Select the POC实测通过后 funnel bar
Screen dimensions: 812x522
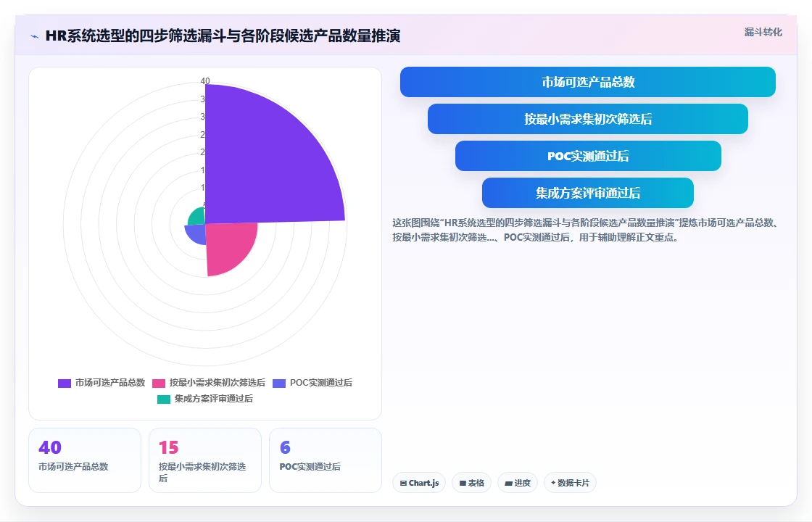pos(588,156)
